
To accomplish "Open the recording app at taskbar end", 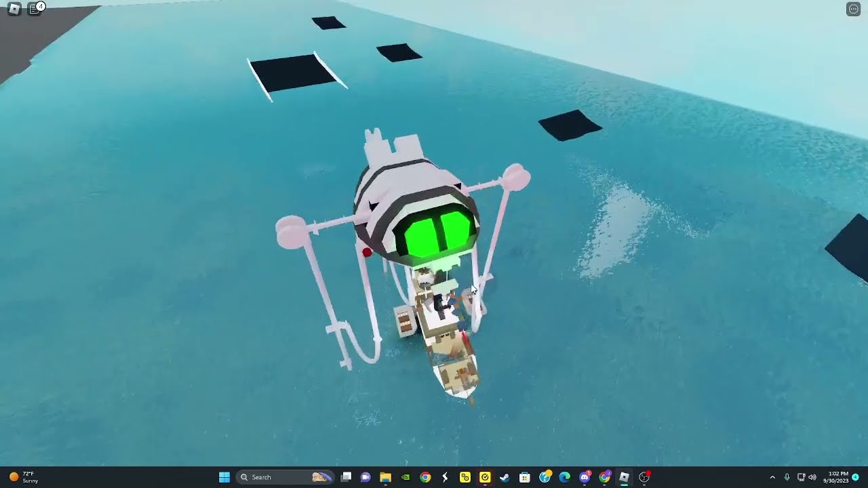I will click(x=644, y=477).
